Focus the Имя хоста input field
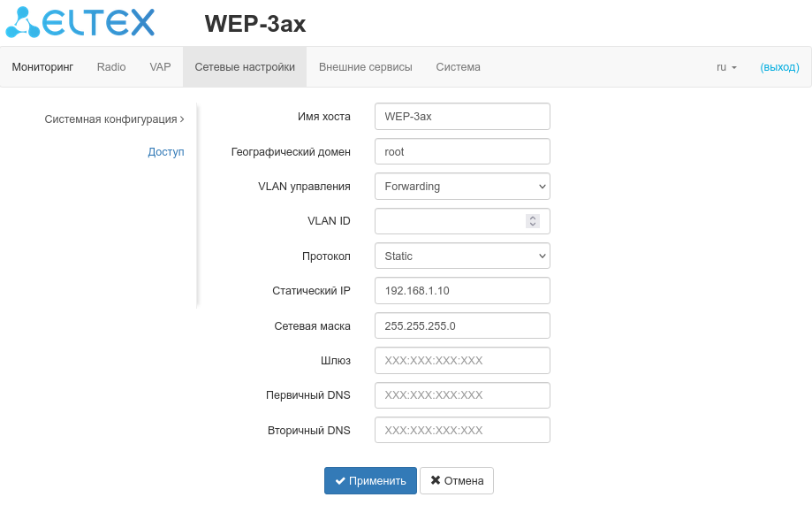The width and height of the screenshot is (812, 505). tap(462, 117)
